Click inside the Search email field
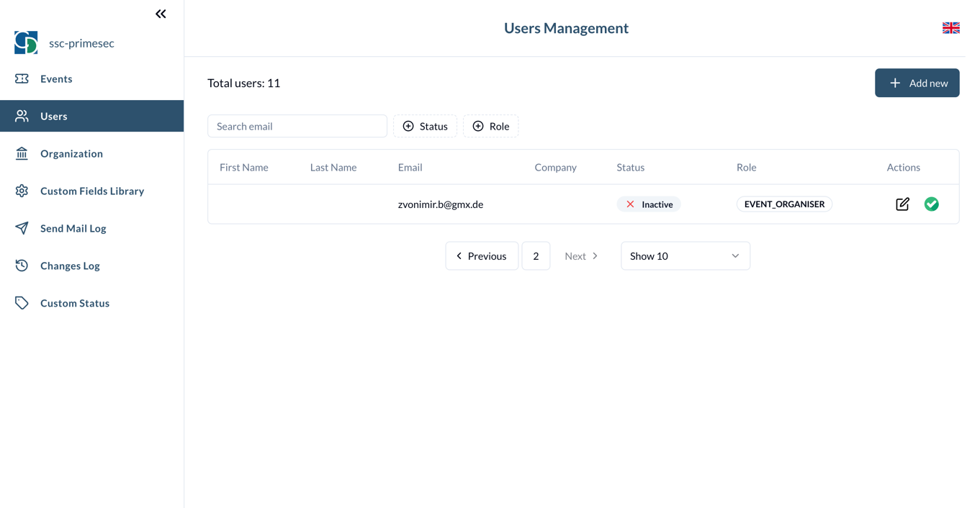 click(x=297, y=126)
